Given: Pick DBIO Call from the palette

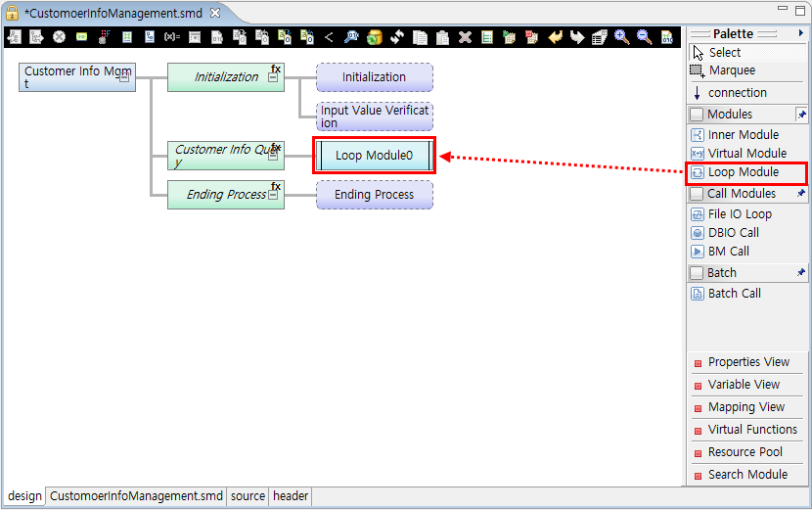Looking at the screenshot, I should point(747,233).
